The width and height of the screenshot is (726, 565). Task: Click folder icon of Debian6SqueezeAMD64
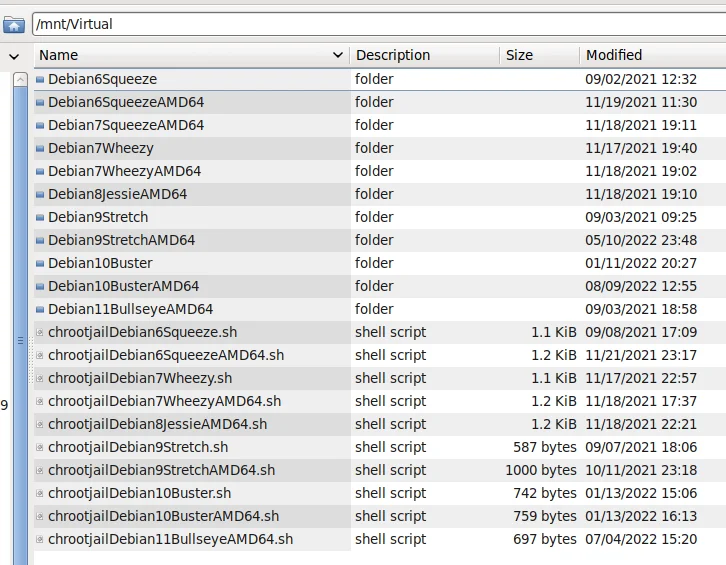pos(40,102)
